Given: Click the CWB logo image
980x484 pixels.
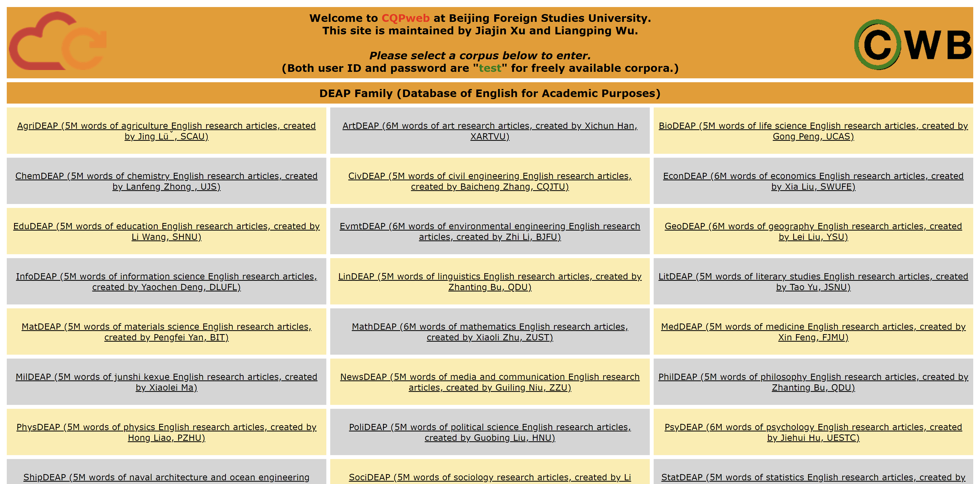Looking at the screenshot, I should click(913, 45).
